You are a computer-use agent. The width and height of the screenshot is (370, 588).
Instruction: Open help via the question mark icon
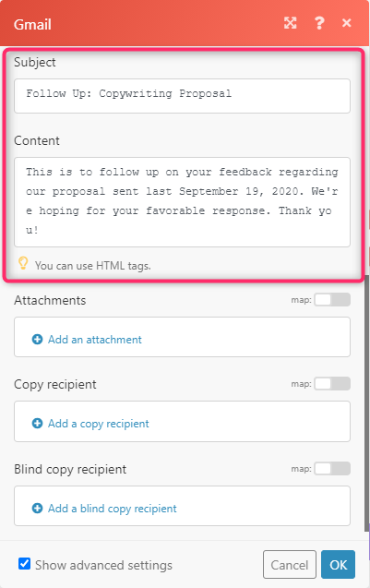point(319,23)
